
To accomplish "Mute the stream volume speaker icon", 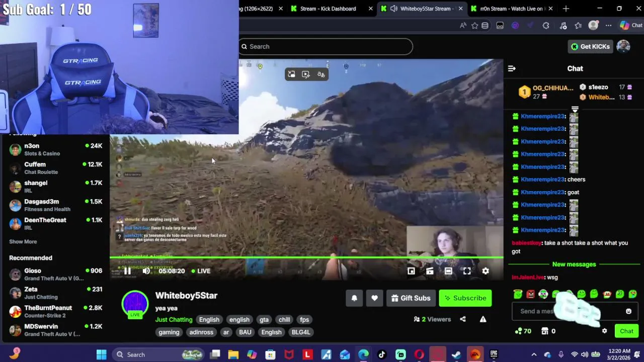I will point(146,271).
